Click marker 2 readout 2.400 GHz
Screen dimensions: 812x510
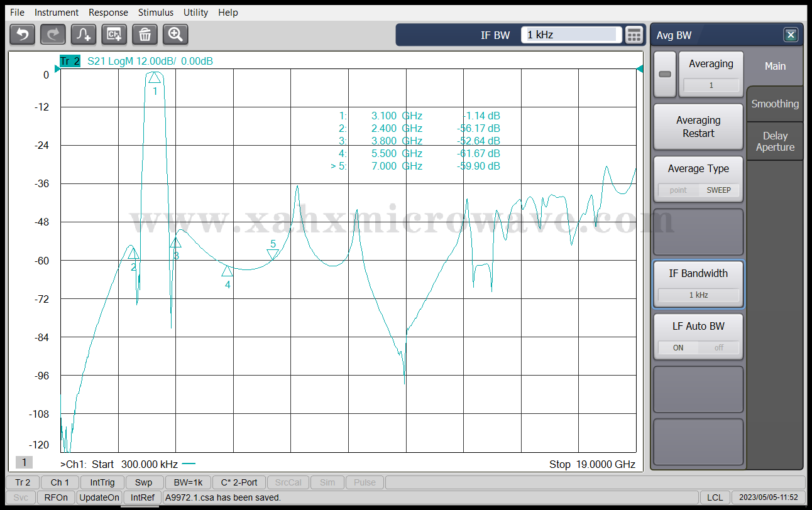[397, 128]
